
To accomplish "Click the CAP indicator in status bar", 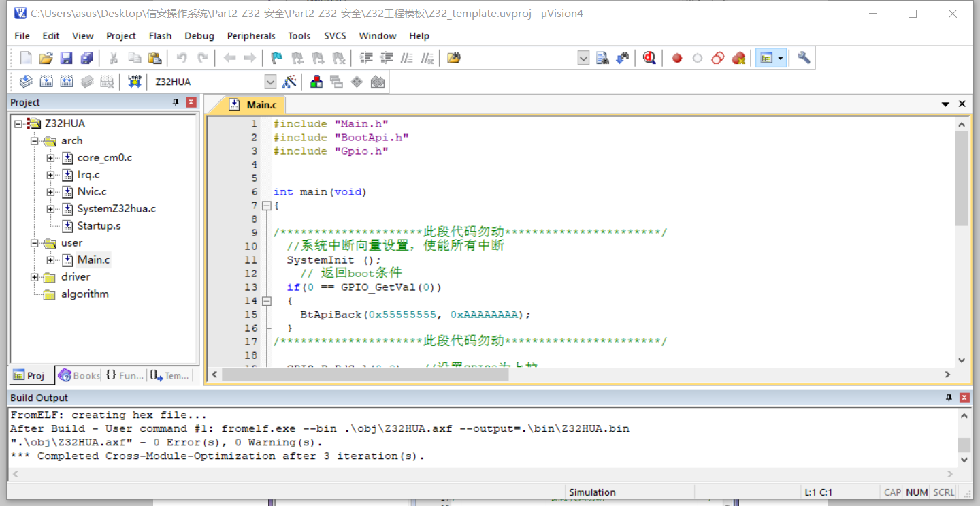I will click(x=892, y=492).
